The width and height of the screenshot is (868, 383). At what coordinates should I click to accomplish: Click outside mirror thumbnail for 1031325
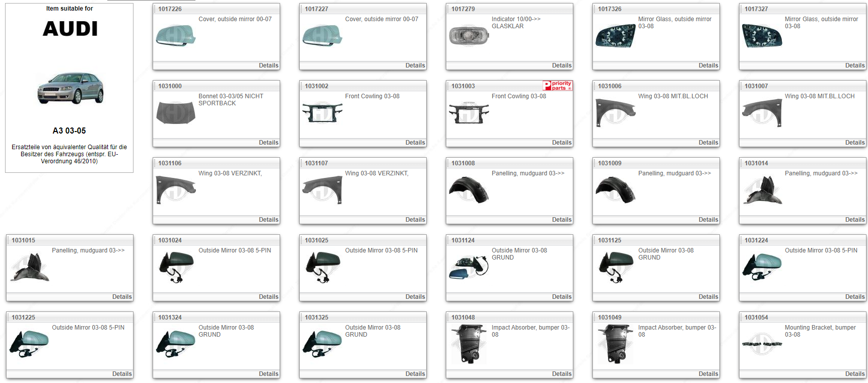(x=322, y=344)
